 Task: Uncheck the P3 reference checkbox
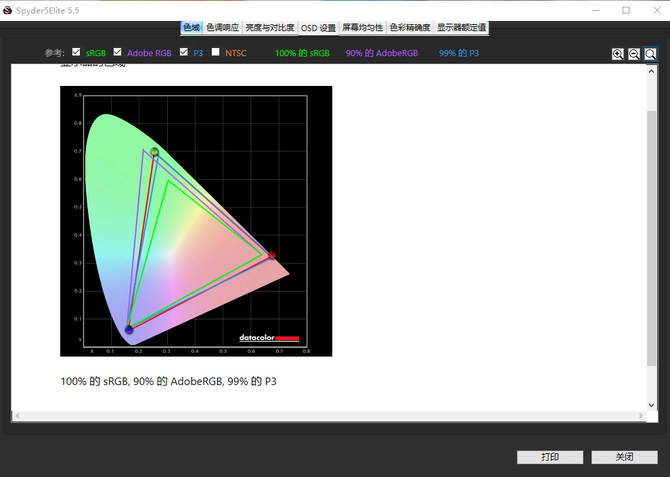(183, 52)
